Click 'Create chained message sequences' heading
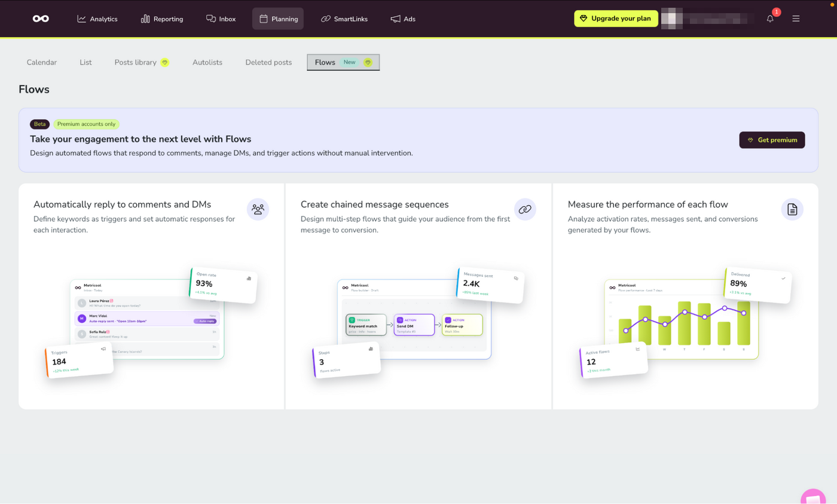 [x=375, y=204]
